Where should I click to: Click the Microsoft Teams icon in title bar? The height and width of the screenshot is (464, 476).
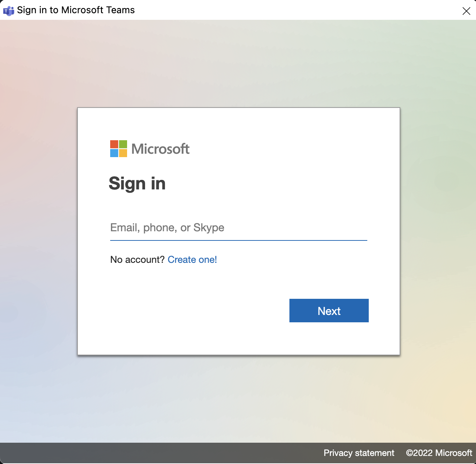(x=8, y=11)
